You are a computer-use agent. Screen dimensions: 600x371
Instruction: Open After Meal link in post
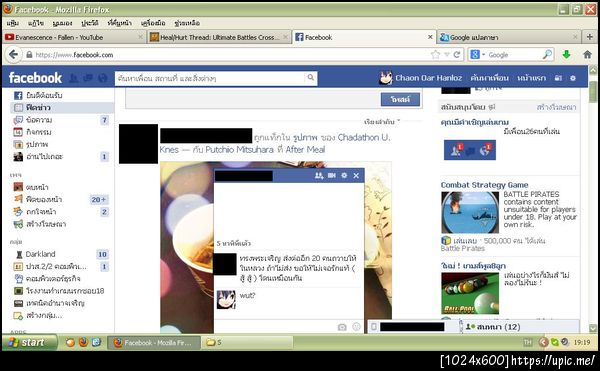click(x=305, y=150)
